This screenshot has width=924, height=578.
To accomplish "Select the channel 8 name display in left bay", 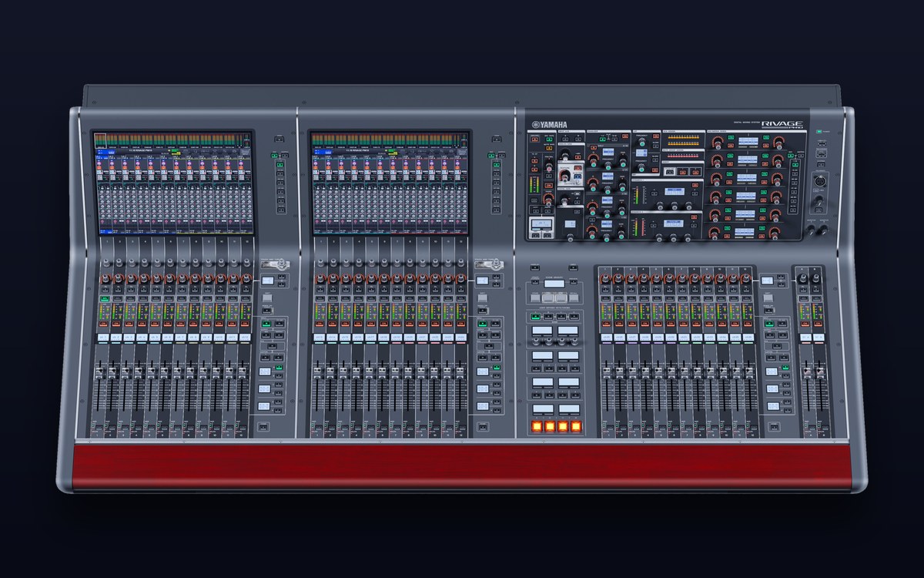I will pos(193,338).
